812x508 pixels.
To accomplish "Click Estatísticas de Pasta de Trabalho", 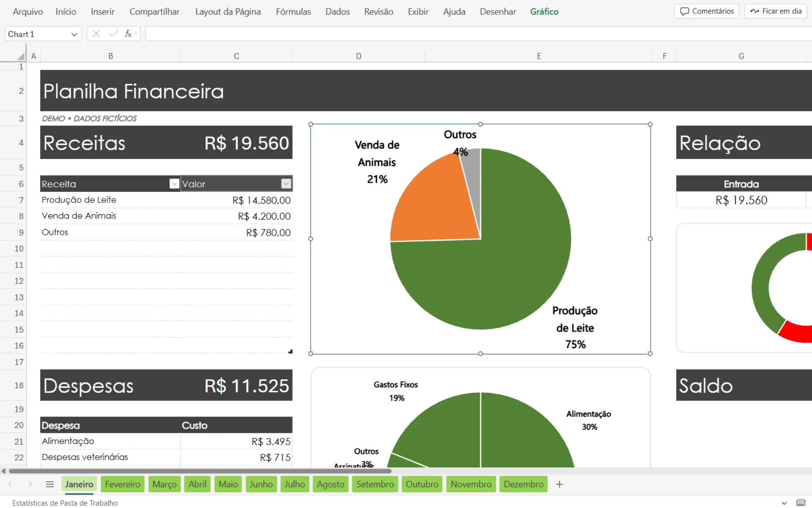I will [65, 503].
